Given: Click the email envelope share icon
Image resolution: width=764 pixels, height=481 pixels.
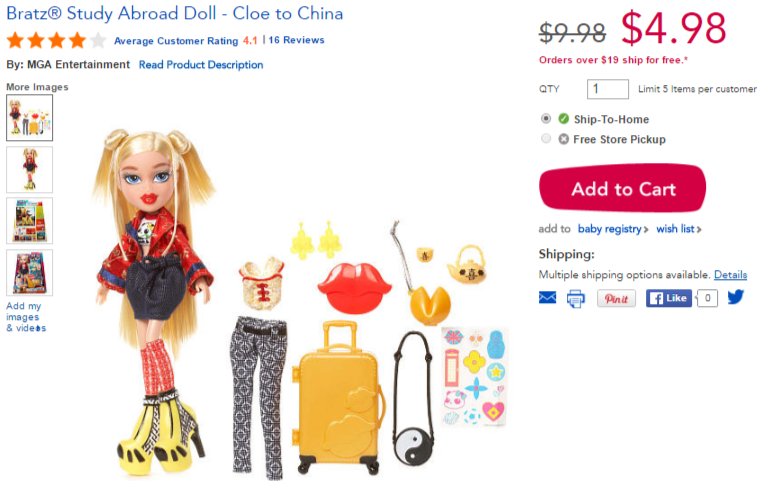Looking at the screenshot, I should 547,297.
